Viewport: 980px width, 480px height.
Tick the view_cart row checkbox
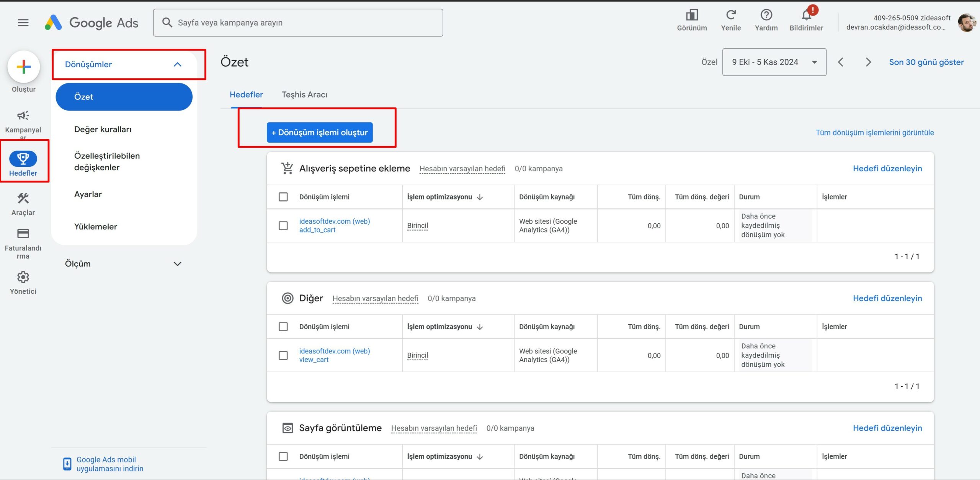click(283, 355)
